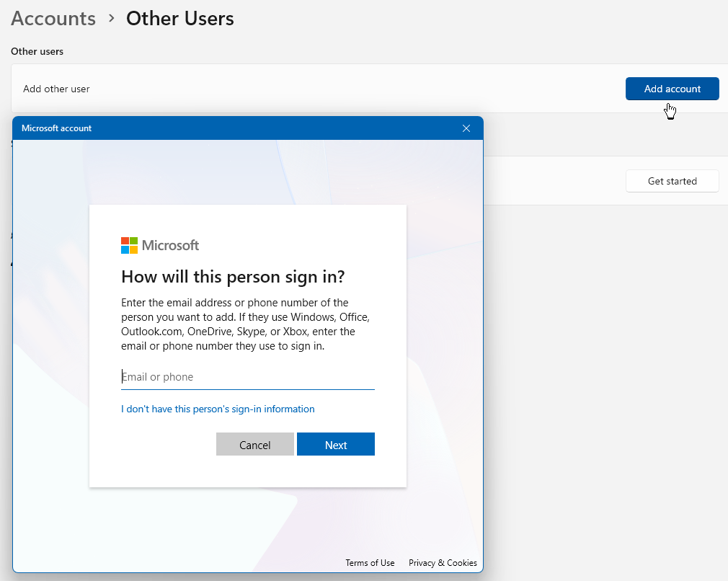Open Privacy & Cookies link
This screenshot has height=581, width=728.
pyautogui.click(x=443, y=562)
